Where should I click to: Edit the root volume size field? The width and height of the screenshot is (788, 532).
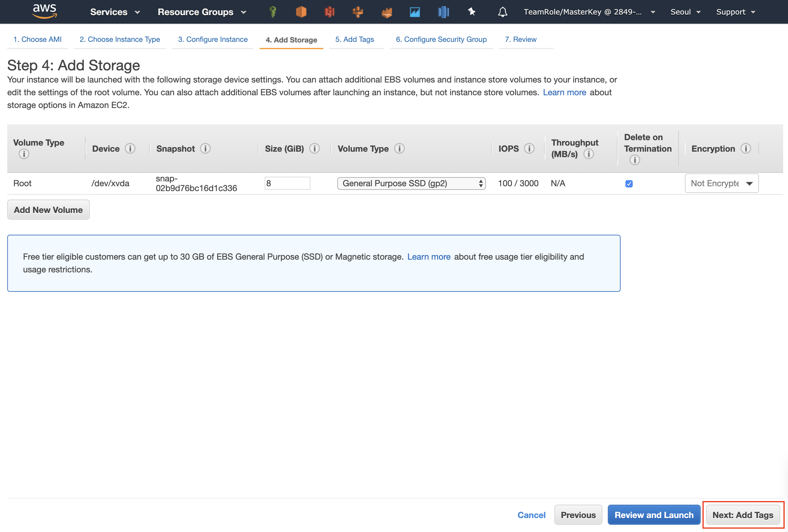click(x=287, y=183)
